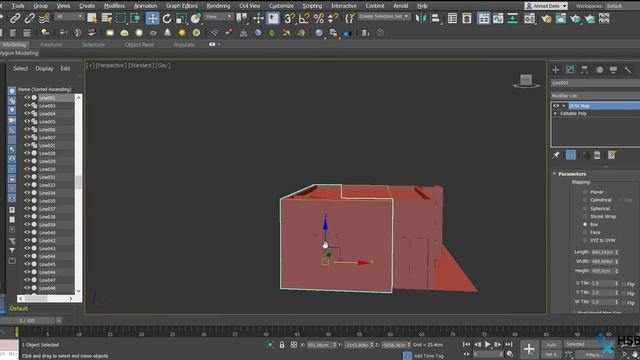Open Curve Editor icon
The height and width of the screenshot is (360, 640).
[498, 18]
